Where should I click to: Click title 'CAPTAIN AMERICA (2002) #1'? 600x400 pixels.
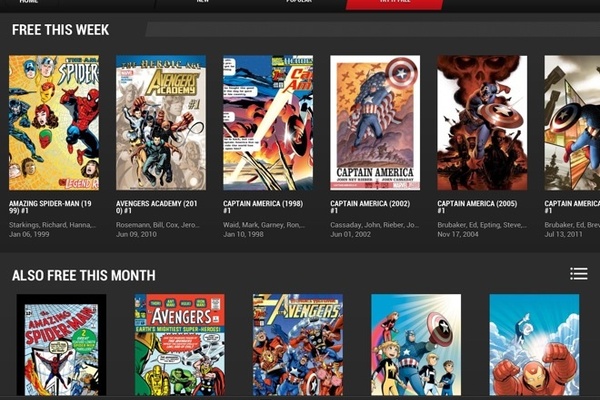pos(370,207)
